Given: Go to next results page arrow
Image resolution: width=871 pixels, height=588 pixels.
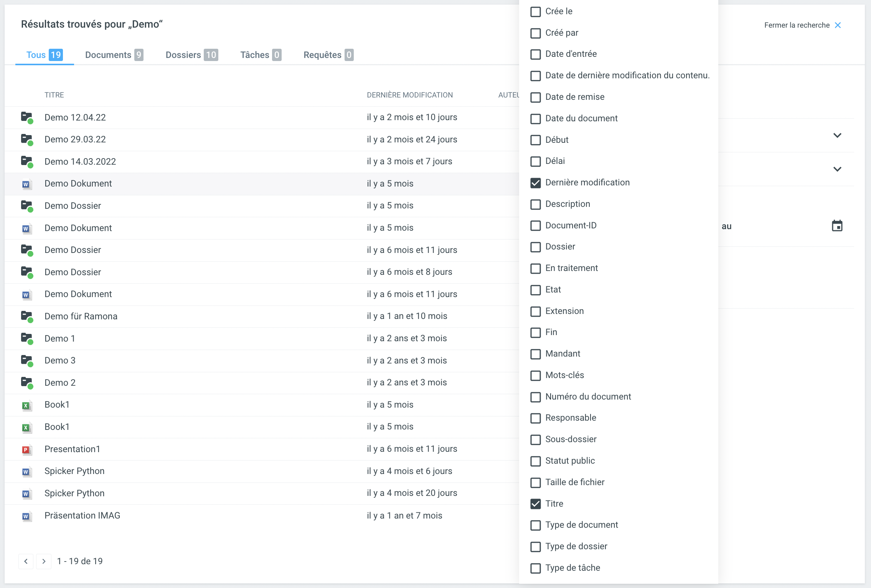Looking at the screenshot, I should [x=44, y=561].
